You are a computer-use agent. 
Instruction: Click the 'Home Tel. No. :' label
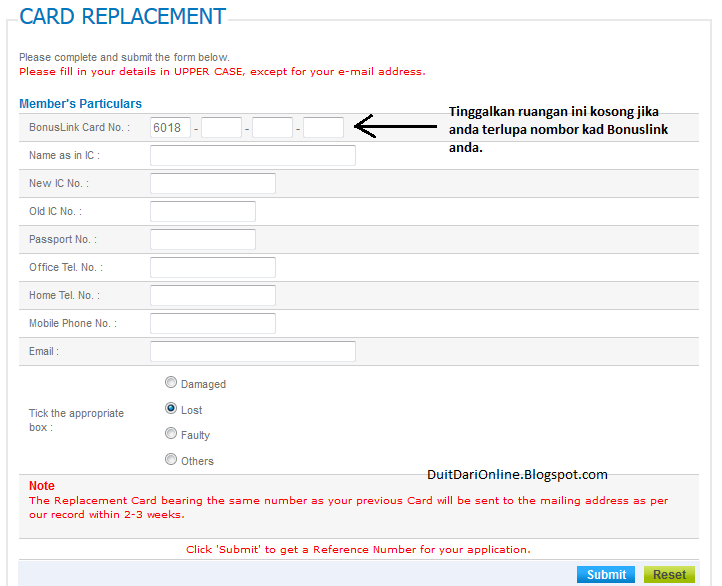tap(64, 296)
